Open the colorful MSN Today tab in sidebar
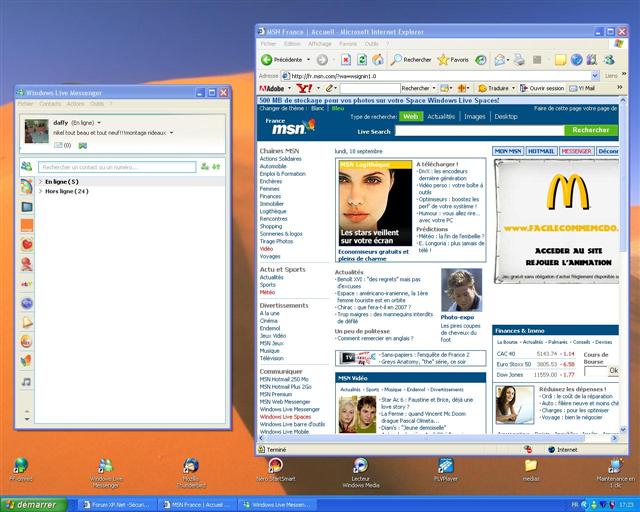 (x=27, y=186)
